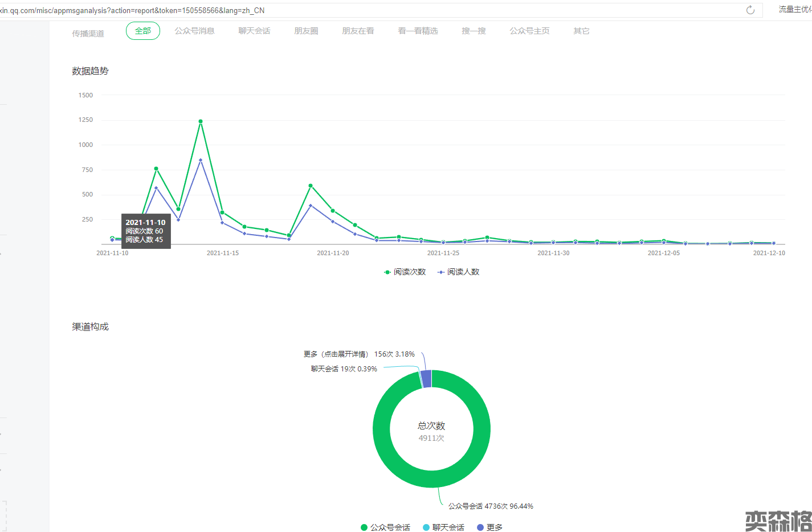Toggle 阅读次数 series in chart legend
Viewport: 812px width, 532px height.
(x=405, y=272)
